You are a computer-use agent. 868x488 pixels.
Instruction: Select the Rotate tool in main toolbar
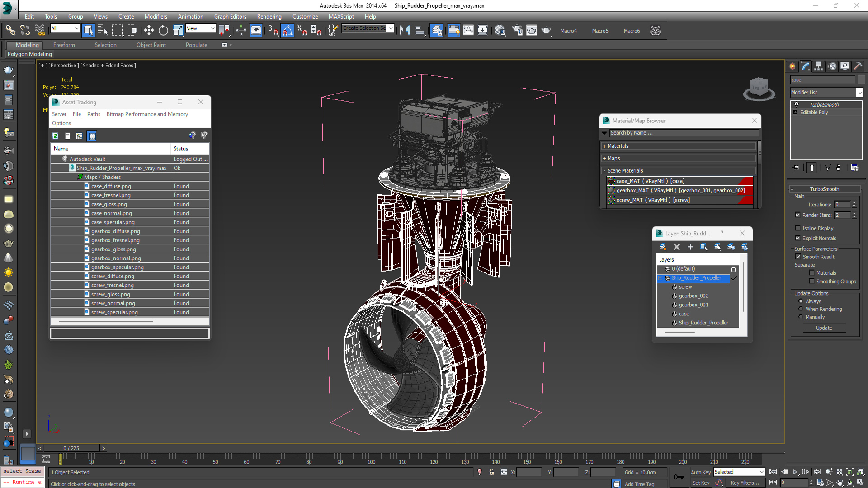[163, 30]
